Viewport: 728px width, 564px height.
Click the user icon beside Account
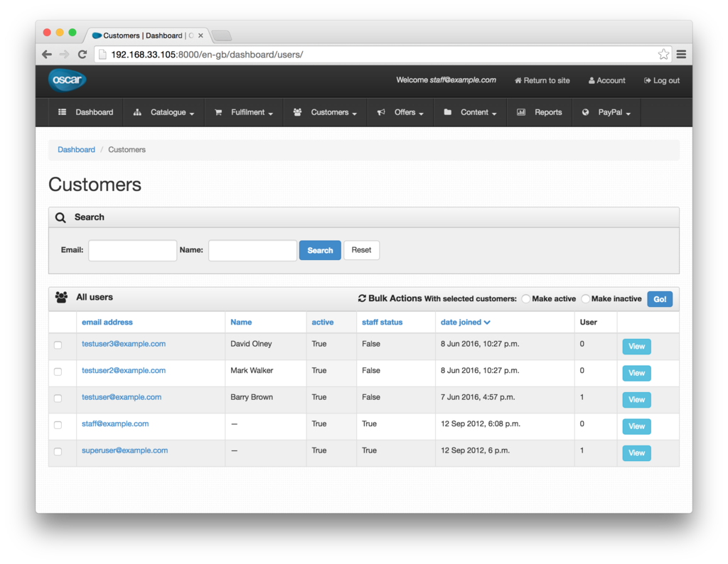(591, 81)
